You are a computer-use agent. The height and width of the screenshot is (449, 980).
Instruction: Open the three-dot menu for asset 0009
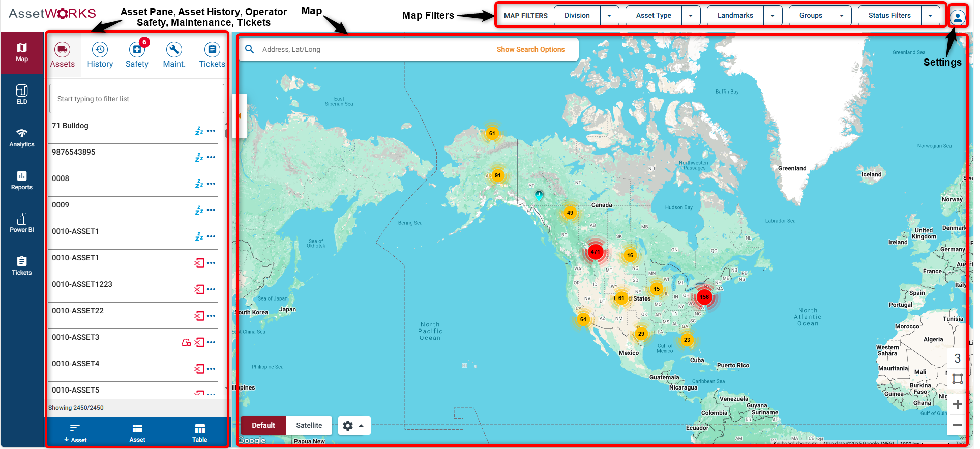coord(211,210)
